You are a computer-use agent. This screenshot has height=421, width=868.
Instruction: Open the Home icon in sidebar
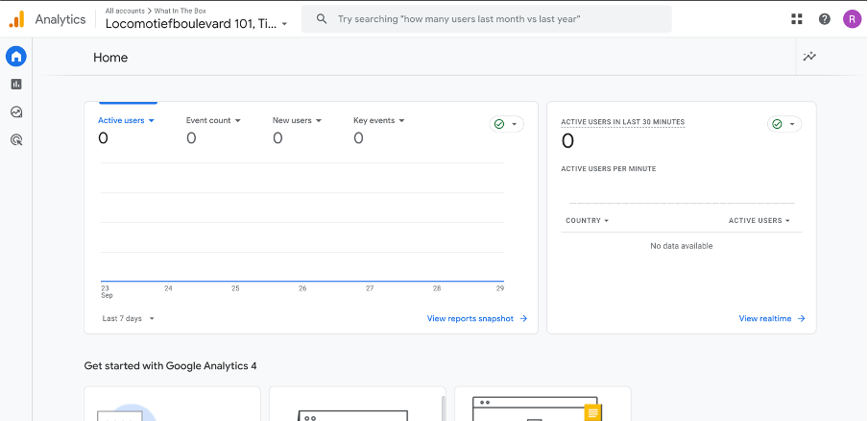pyautogui.click(x=16, y=57)
